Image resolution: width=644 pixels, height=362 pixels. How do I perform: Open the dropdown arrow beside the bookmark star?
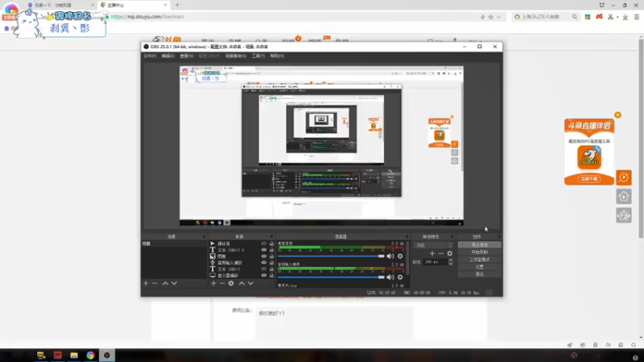pos(498,17)
